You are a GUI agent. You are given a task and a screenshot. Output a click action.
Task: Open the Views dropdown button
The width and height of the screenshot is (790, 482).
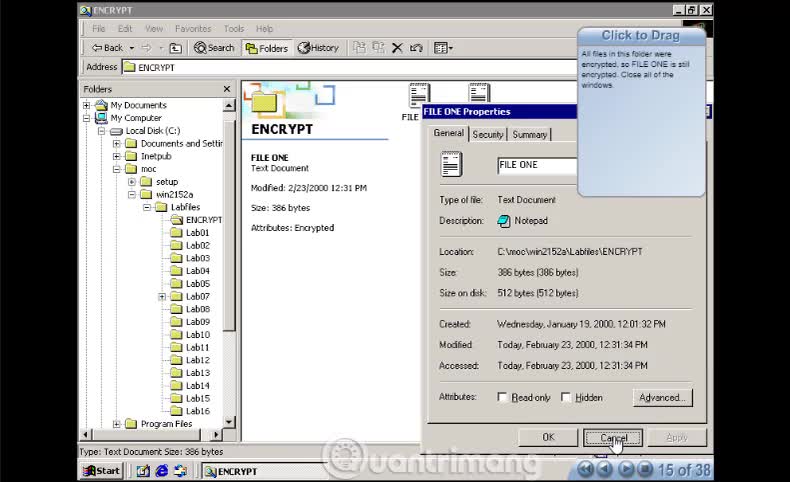click(443, 48)
